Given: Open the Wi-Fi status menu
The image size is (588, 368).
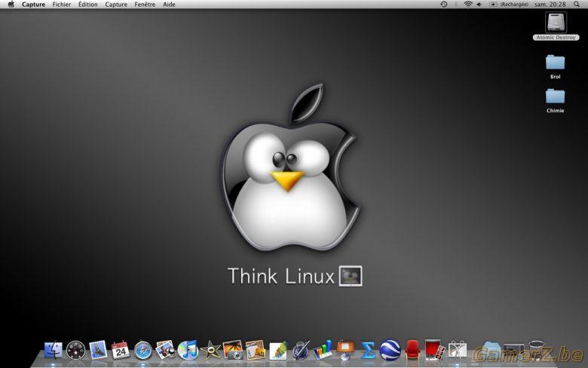Looking at the screenshot, I should click(467, 5).
